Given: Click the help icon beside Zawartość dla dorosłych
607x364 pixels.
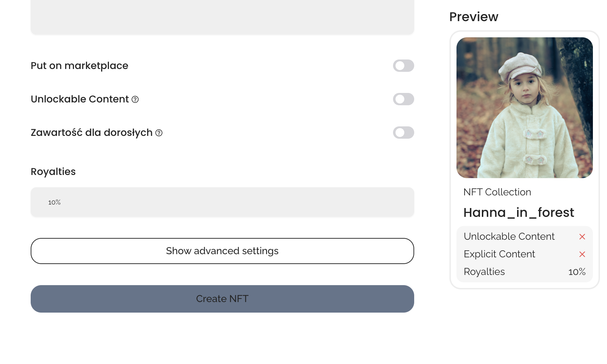Looking at the screenshot, I should coord(159,133).
